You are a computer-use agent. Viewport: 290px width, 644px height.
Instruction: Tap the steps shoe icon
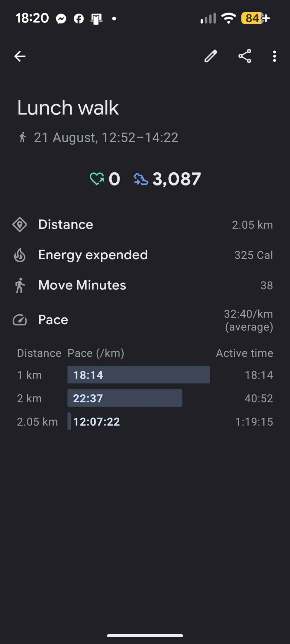pyautogui.click(x=141, y=179)
